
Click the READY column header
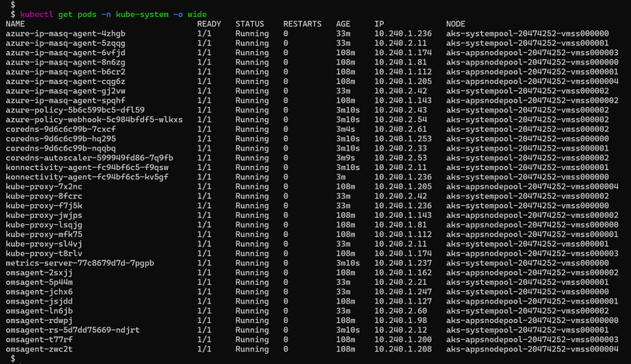[209, 24]
